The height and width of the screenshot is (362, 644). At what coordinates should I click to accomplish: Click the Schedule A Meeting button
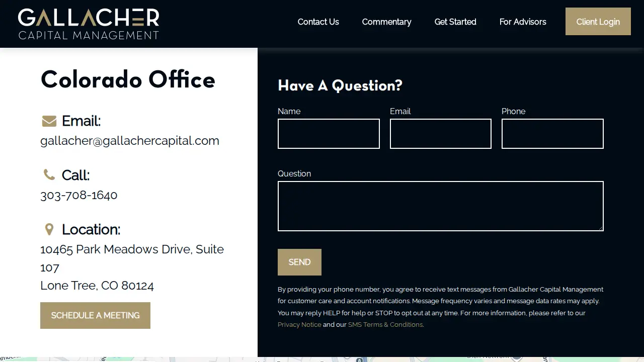(95, 315)
